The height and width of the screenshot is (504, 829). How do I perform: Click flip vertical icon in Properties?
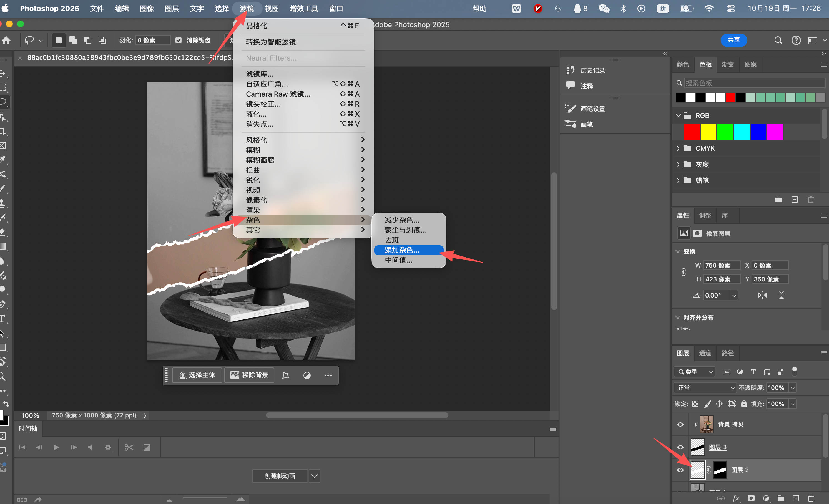781,295
